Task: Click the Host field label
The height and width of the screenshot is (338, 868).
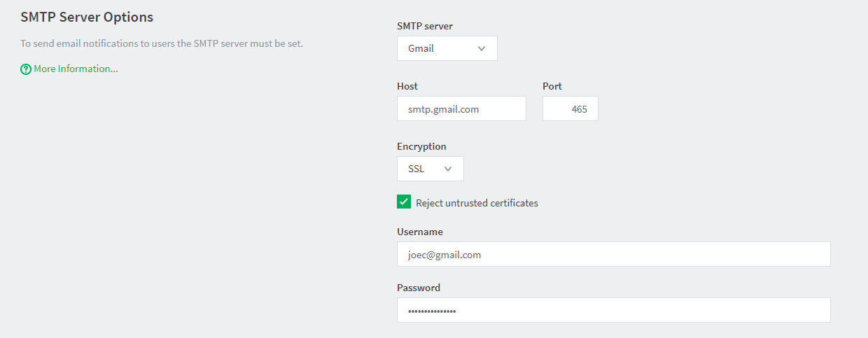Action: coord(407,86)
